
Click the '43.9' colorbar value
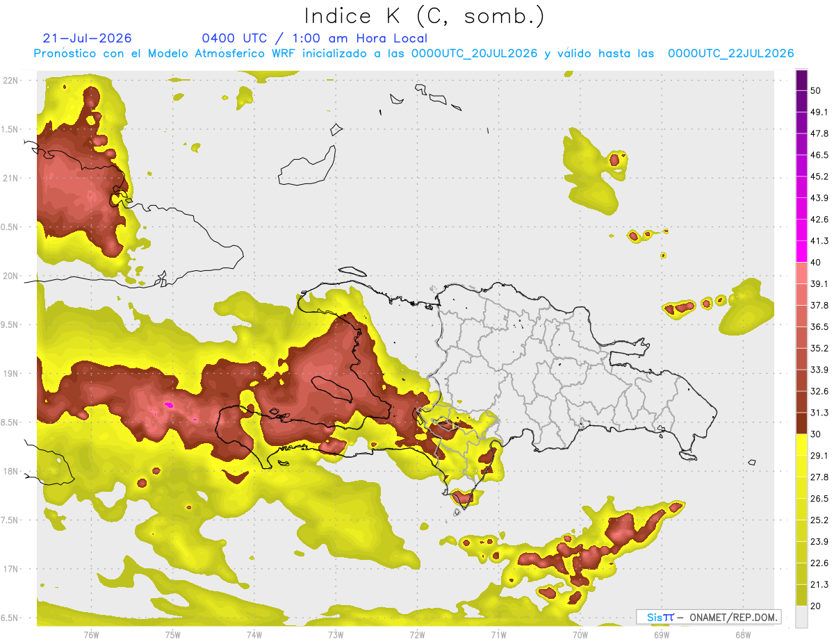click(x=819, y=198)
